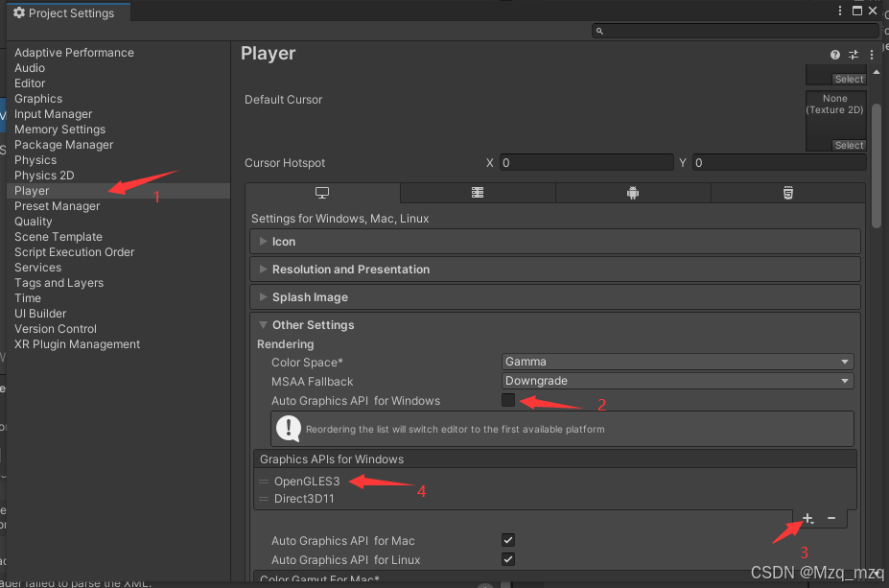
Task: Remove selected graphics API with minus button
Action: 831,518
